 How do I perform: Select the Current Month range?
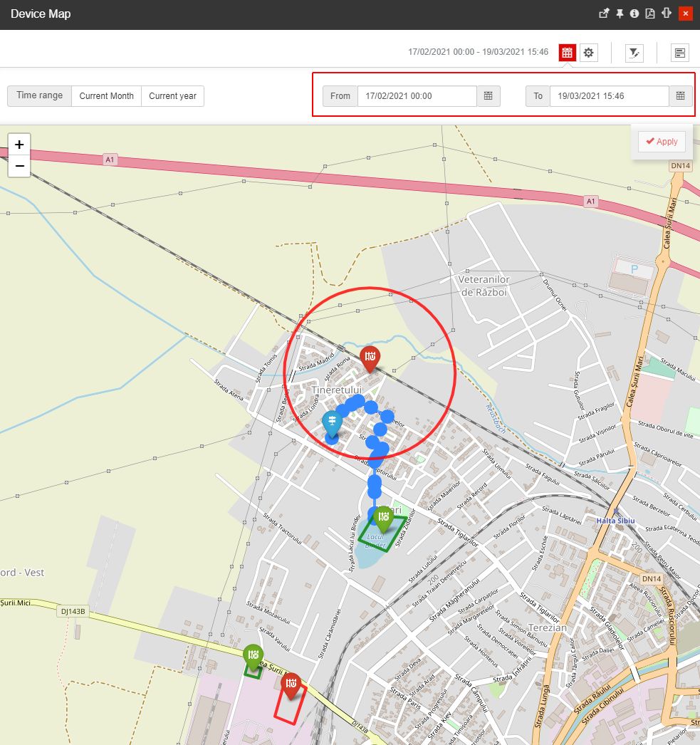click(106, 96)
